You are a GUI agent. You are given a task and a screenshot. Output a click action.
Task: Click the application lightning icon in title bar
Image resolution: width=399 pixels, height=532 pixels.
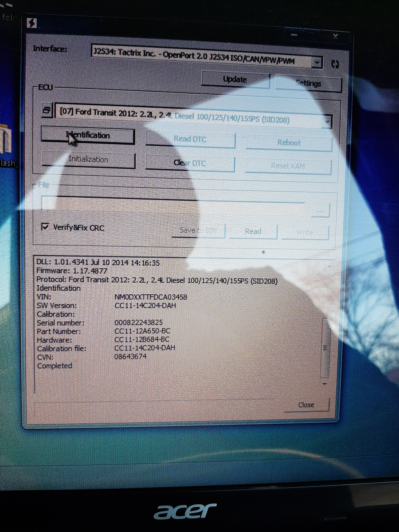tap(32, 23)
